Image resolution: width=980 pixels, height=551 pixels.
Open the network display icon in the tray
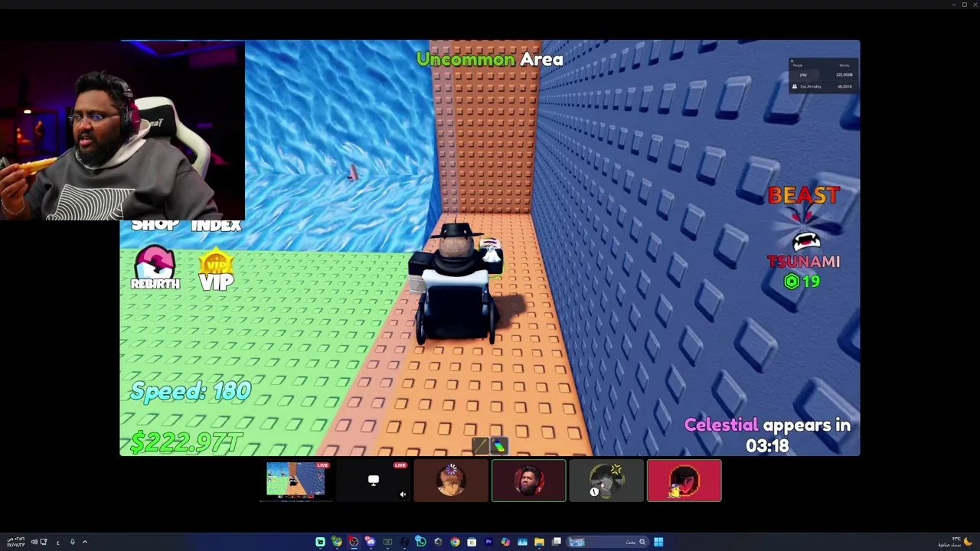(44, 542)
